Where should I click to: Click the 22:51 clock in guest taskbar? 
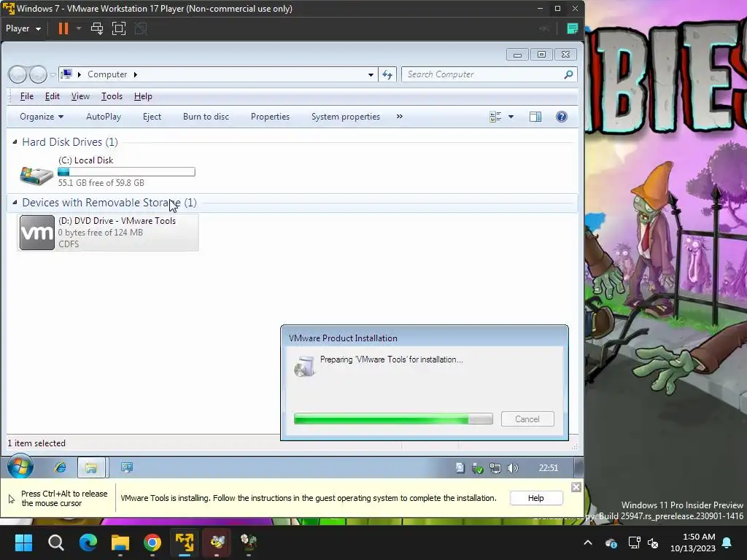click(548, 468)
